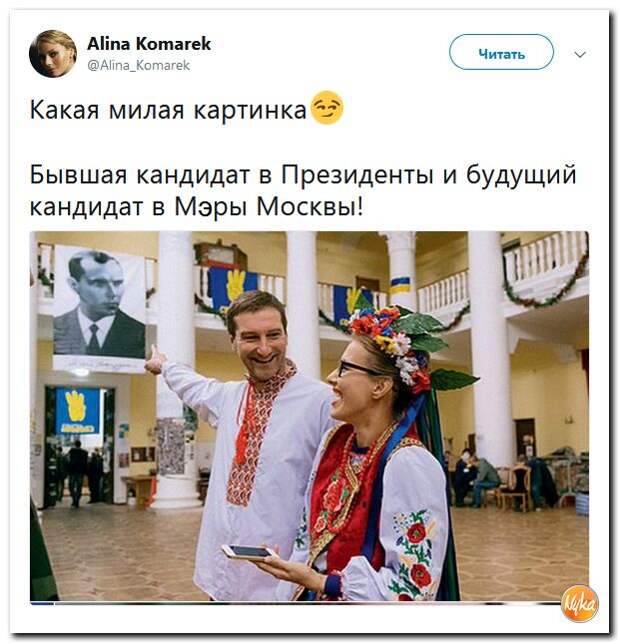The width and height of the screenshot is (620, 644).
Task: Click the text line 'Какая милая картинка'
Action: point(168,110)
